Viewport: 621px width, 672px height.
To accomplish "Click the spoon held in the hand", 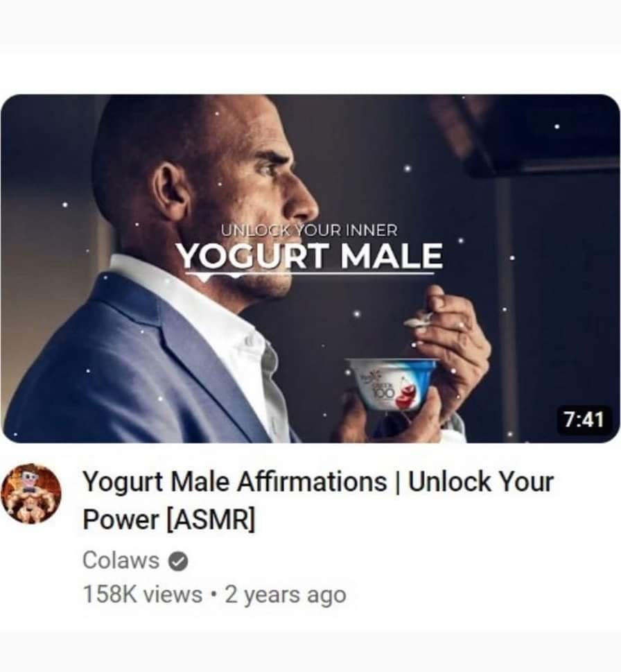I will (419, 320).
